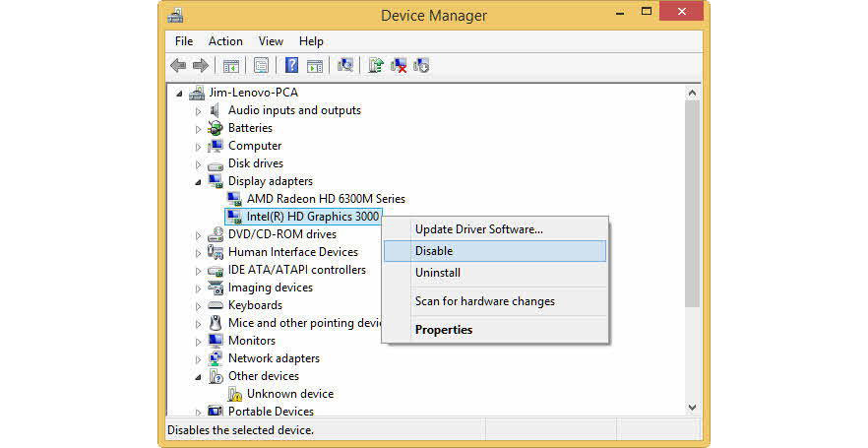Image resolution: width=868 pixels, height=448 pixels.
Task: Collapse the Jim-Lenovo-PCA root node
Action: pyautogui.click(x=179, y=93)
